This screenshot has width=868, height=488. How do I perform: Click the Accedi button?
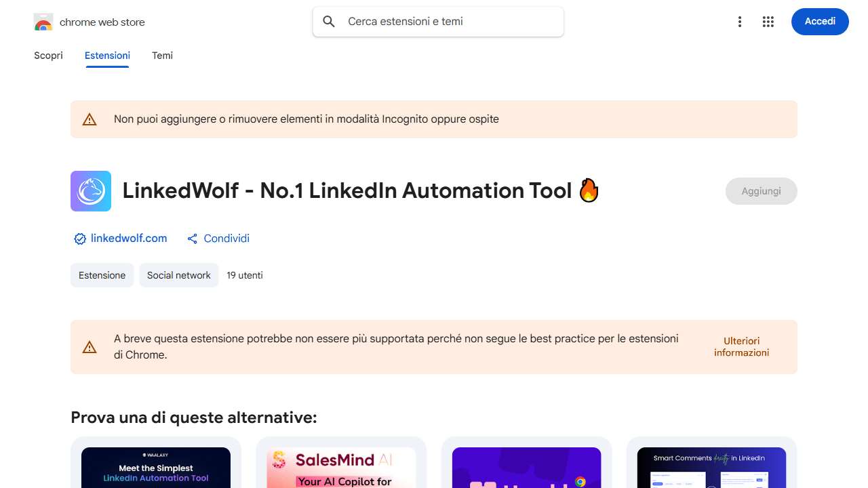tap(820, 21)
